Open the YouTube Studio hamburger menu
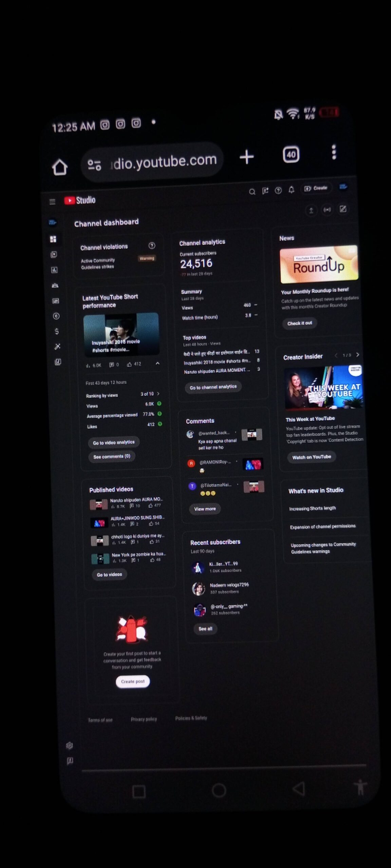This screenshot has height=868, width=391. pos(52,202)
